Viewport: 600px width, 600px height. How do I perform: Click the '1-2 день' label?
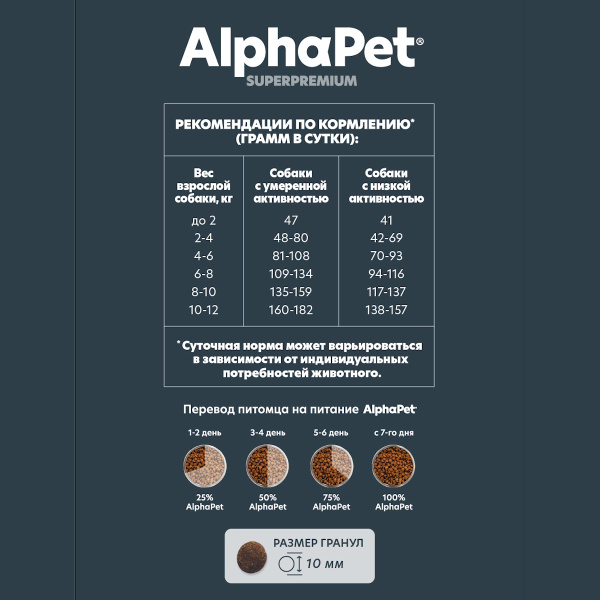click(x=205, y=433)
